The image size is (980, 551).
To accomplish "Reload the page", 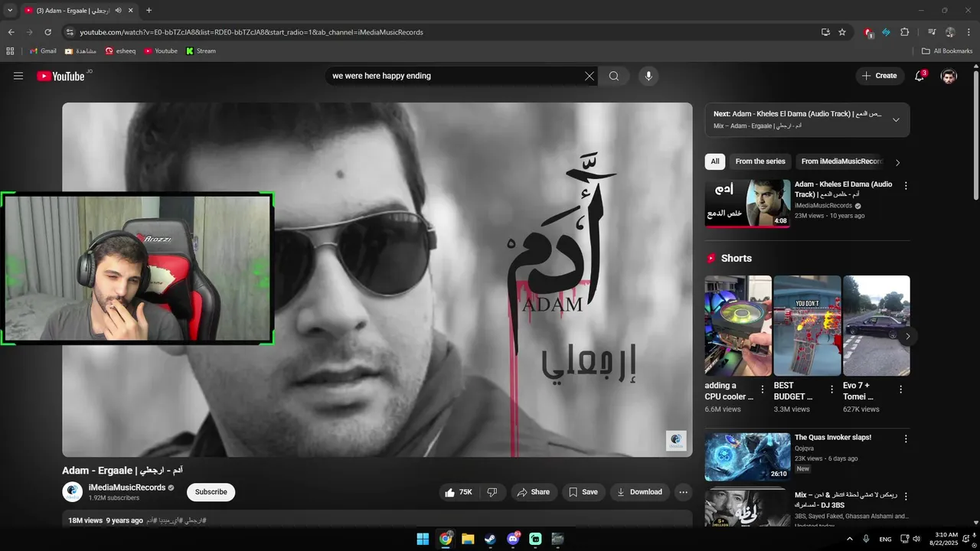I will (x=47, y=32).
